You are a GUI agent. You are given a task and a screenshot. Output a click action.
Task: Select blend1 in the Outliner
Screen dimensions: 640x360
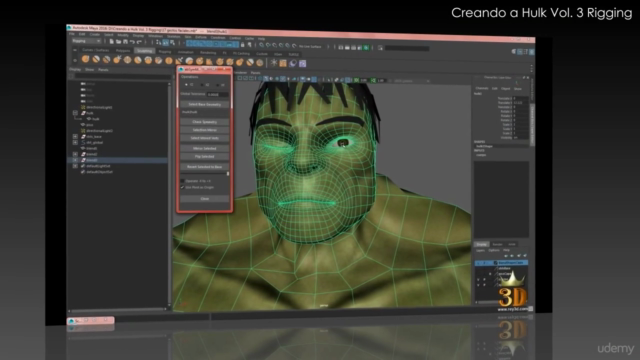click(91, 148)
